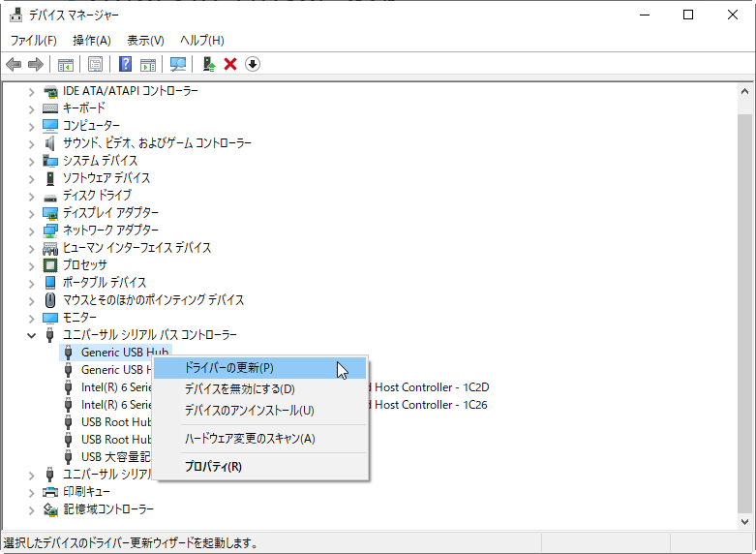Select デバイスを無効にする(D) in context menu
This screenshot has height=554, width=756.
tap(239, 389)
